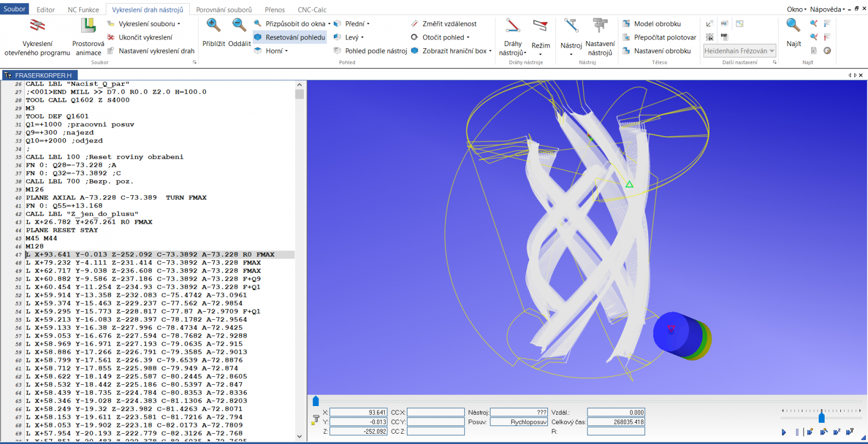Click the simulation speed slider handle
Viewport: 868px width, 444px height.
coord(821,417)
